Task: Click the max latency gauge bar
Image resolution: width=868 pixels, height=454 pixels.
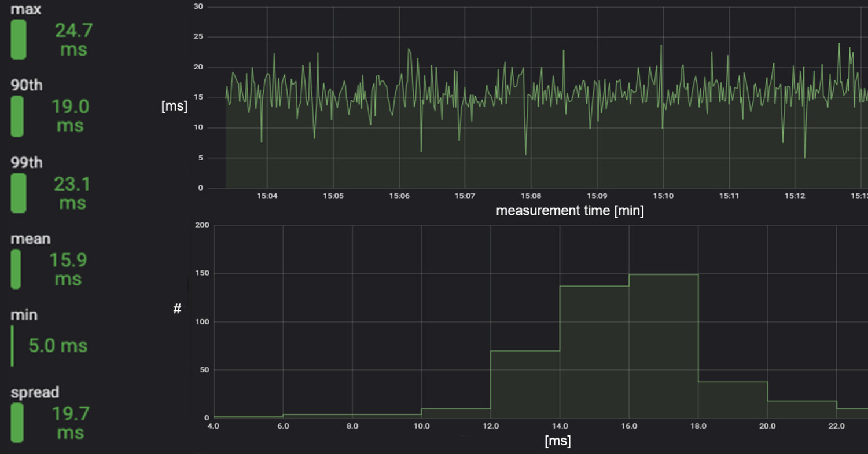Action: [x=18, y=39]
